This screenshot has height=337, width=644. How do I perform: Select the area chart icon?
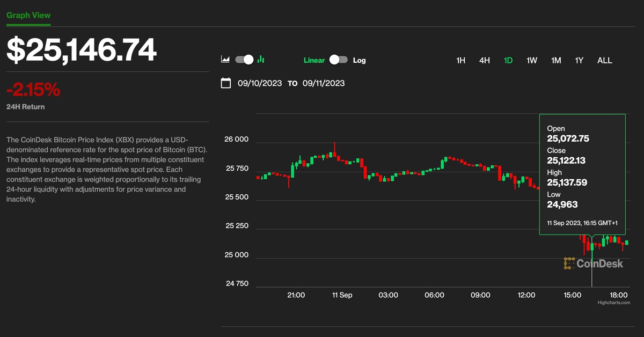[225, 60]
